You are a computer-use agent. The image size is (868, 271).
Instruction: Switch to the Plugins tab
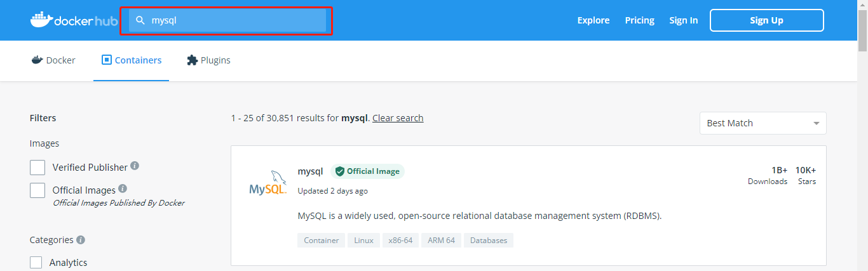pyautogui.click(x=208, y=60)
